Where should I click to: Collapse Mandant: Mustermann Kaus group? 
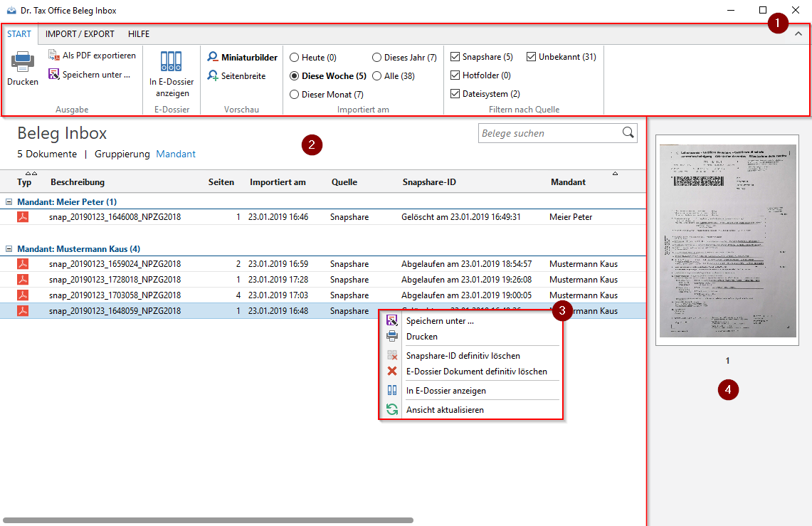[9, 249]
